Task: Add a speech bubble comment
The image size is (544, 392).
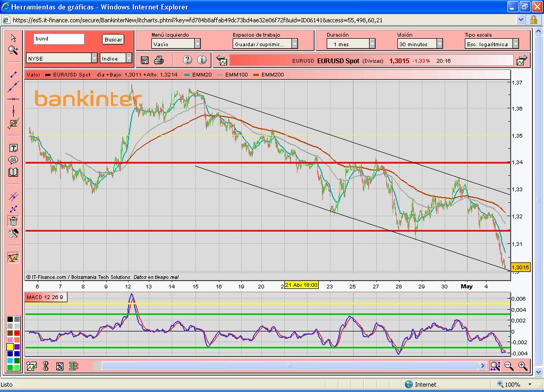Action: click(13, 160)
